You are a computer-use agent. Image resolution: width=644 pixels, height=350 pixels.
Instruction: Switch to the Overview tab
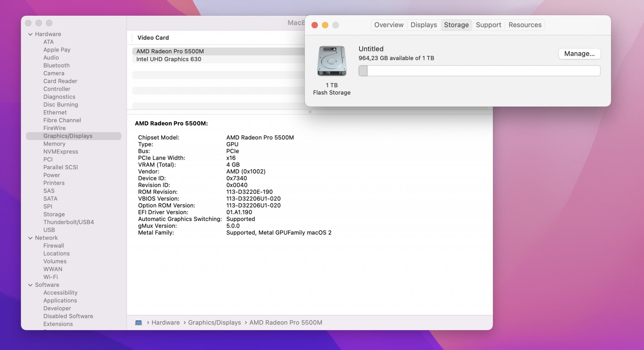(x=389, y=25)
